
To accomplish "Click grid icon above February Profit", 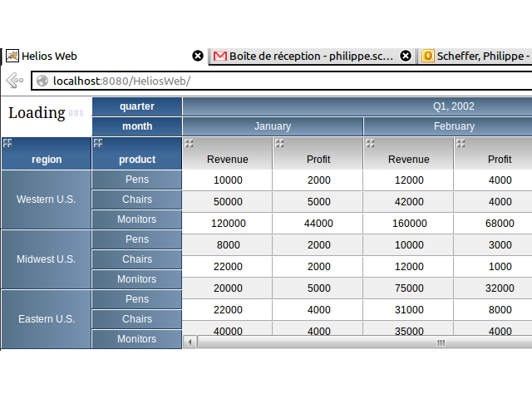I will (461, 143).
